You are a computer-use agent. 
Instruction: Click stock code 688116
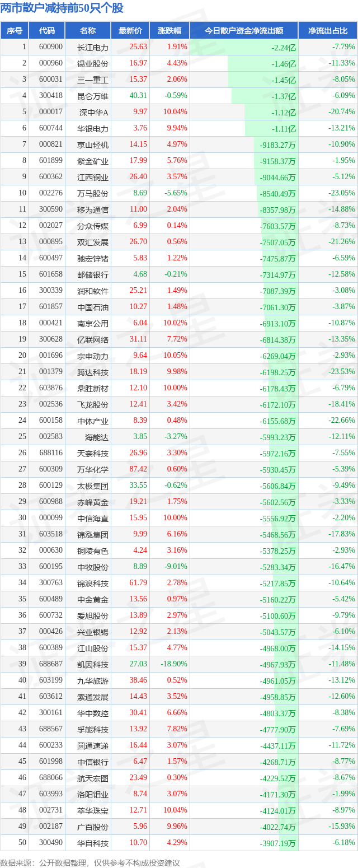[51, 453]
